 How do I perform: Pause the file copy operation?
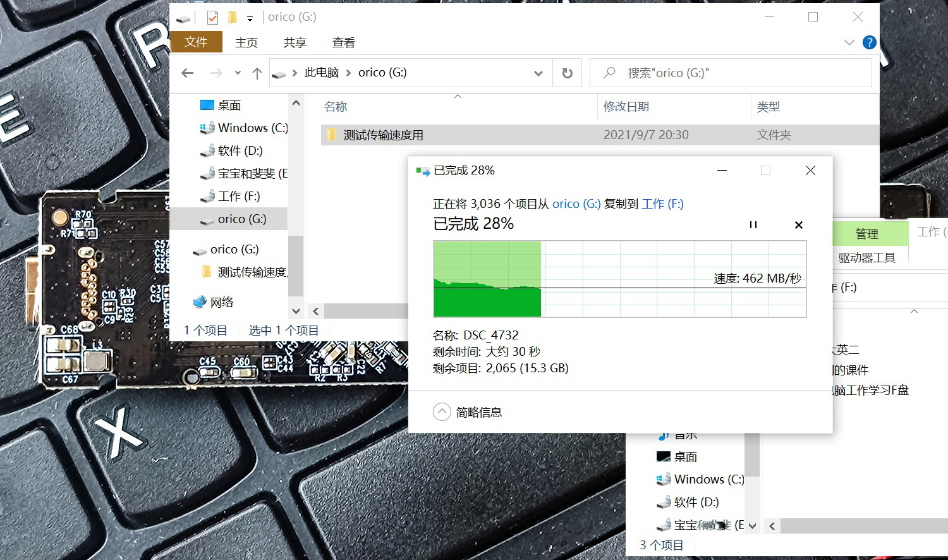click(753, 225)
